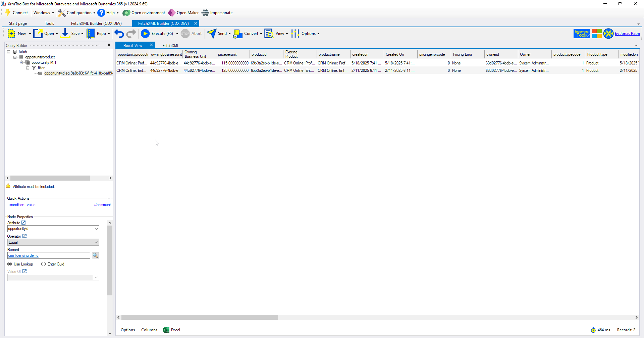Click the value quick action

(31, 205)
